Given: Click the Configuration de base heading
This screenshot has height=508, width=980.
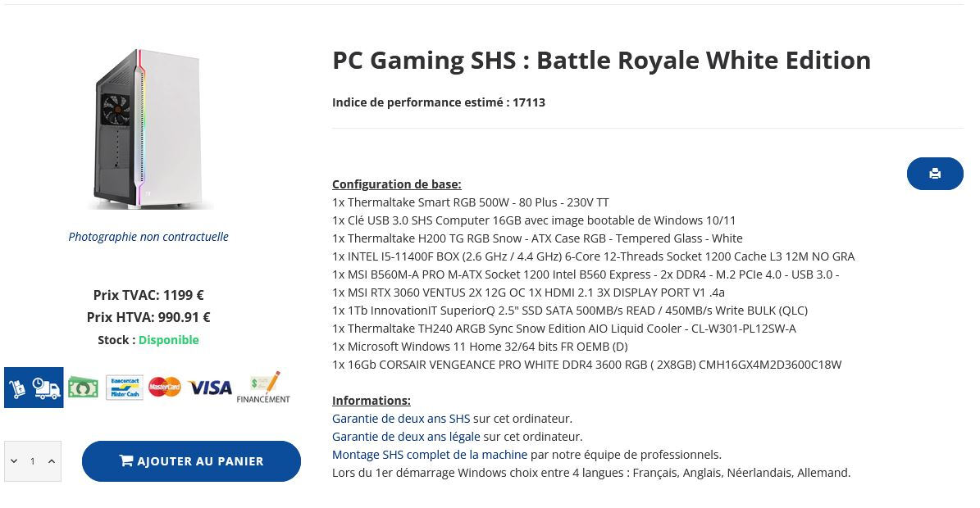Looking at the screenshot, I should point(396,184).
